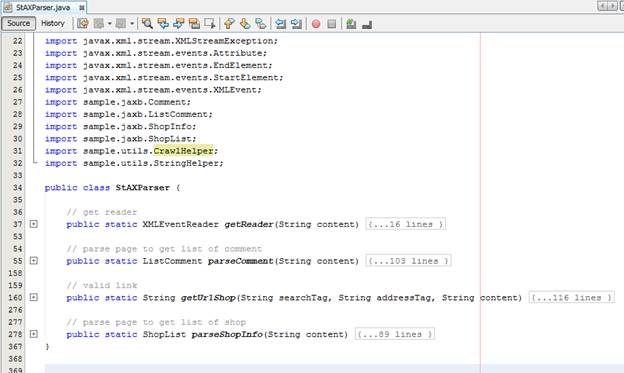The height and width of the screenshot is (373, 624).
Task: Click the Uncomment code icon
Action: coord(367,24)
